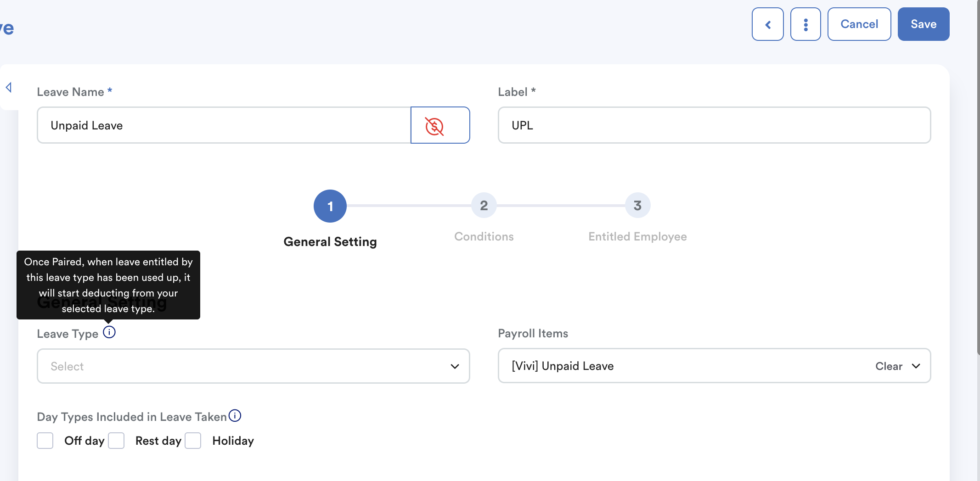
Task: Click the Cancel button
Action: click(x=859, y=24)
